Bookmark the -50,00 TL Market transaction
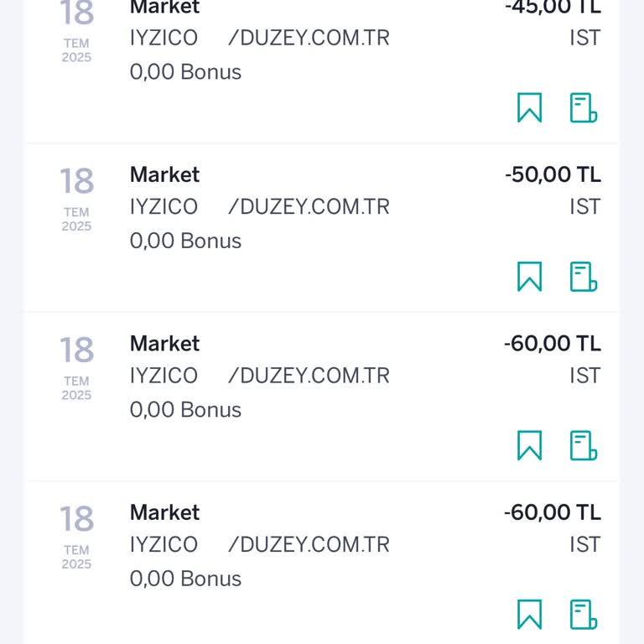 [529, 277]
